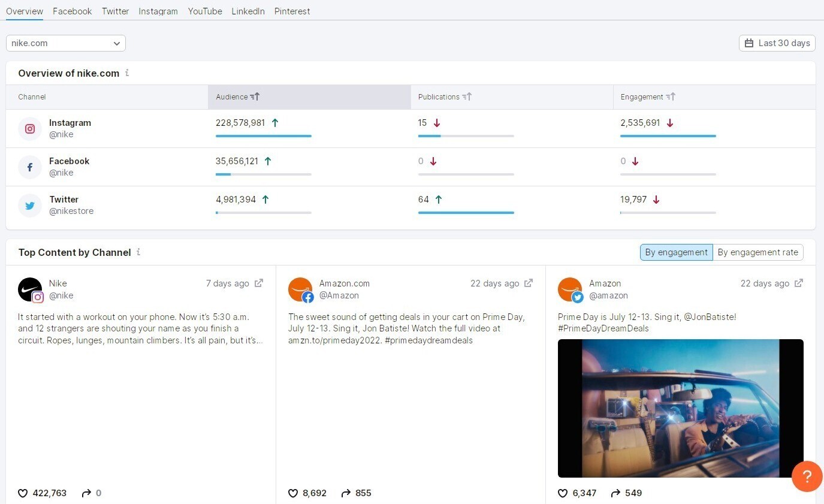
Task: Click Instagram audience progress bar
Action: [x=263, y=136]
